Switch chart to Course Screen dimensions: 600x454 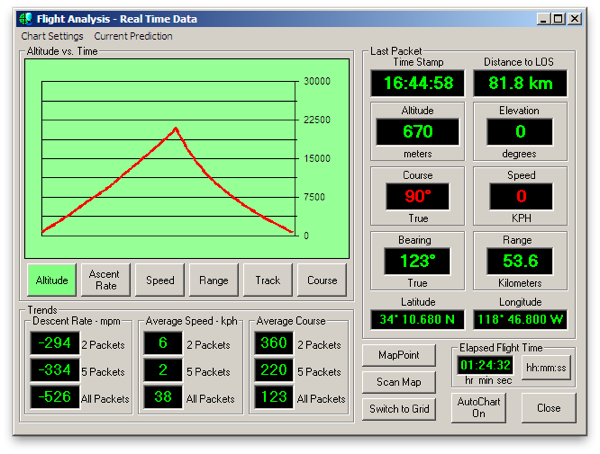[x=322, y=281]
